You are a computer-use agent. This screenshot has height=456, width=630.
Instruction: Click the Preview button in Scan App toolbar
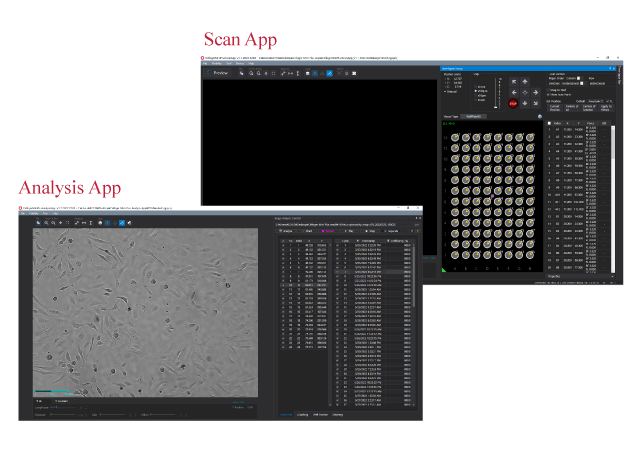point(220,73)
